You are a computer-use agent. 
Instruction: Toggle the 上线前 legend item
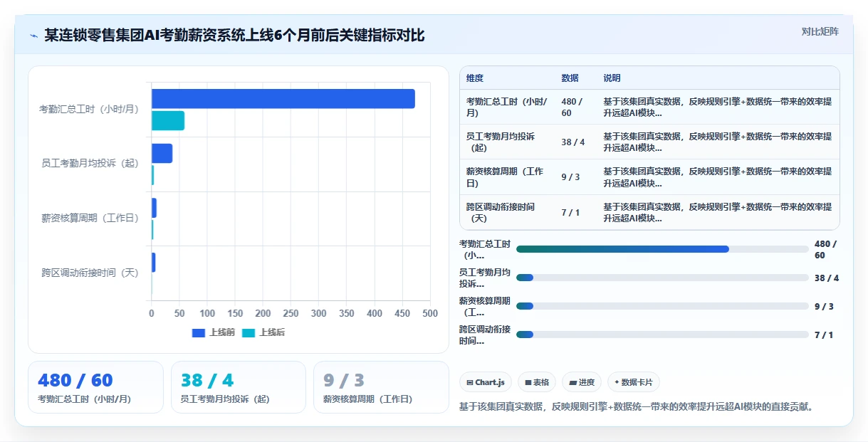(214, 332)
